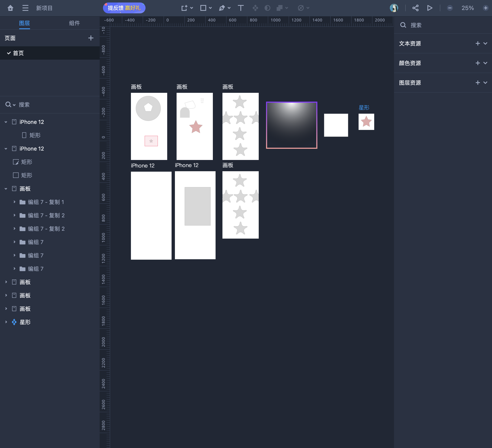Collapse the first iPhone 12 layer
Image resolution: width=492 pixels, height=448 pixels.
coord(6,122)
